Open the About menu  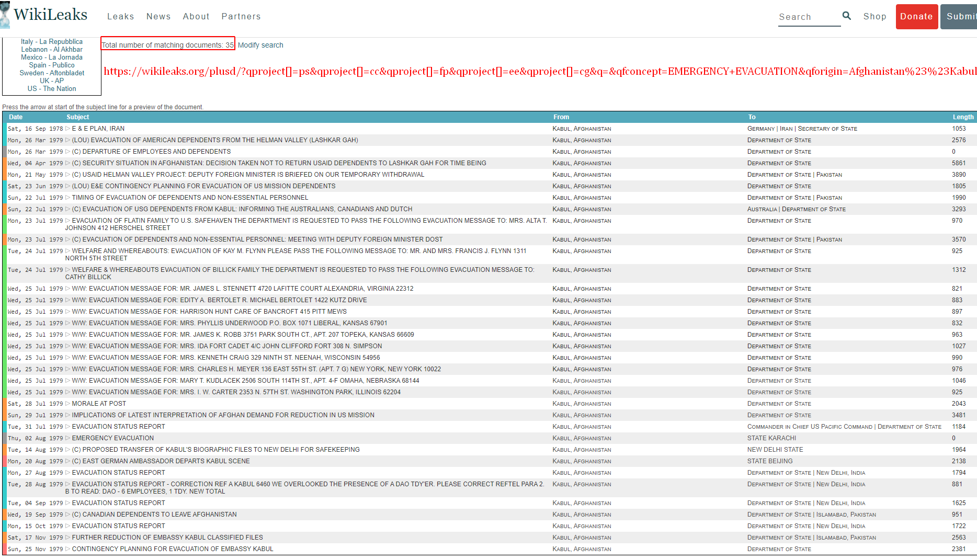tap(196, 16)
